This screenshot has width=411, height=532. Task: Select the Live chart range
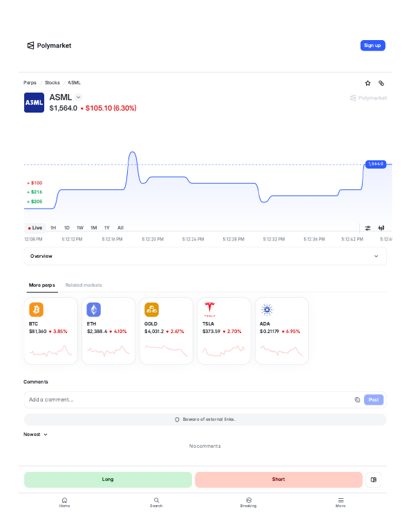point(35,228)
